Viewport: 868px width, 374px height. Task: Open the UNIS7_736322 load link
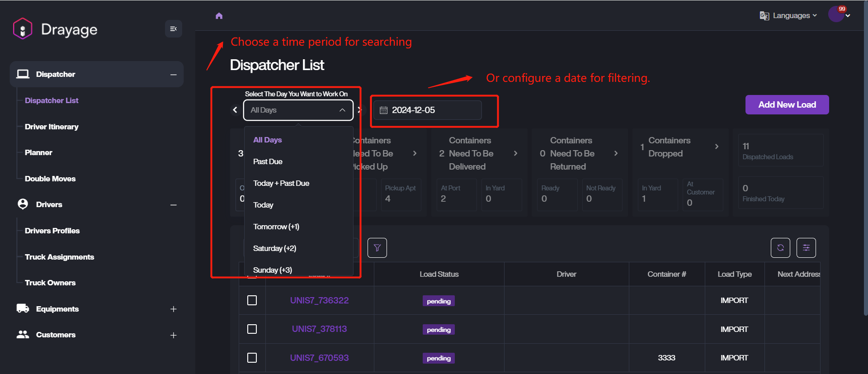pyautogui.click(x=319, y=300)
